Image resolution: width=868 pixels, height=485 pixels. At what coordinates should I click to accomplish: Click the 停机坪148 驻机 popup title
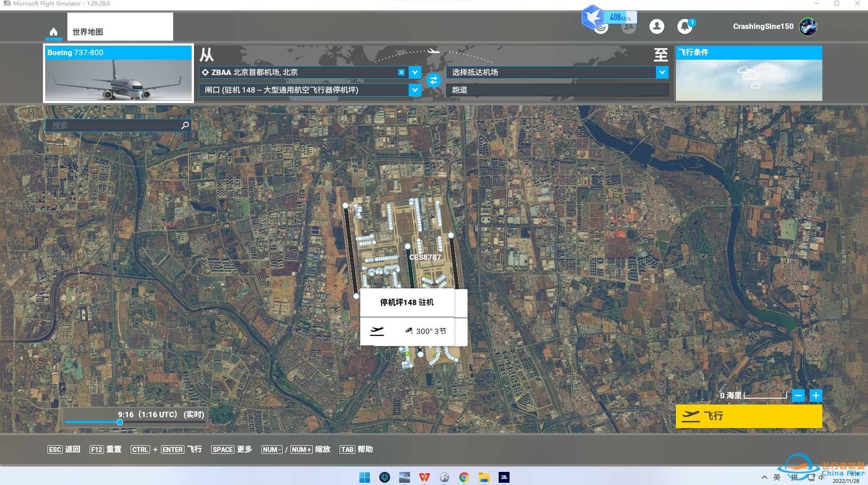pos(407,302)
